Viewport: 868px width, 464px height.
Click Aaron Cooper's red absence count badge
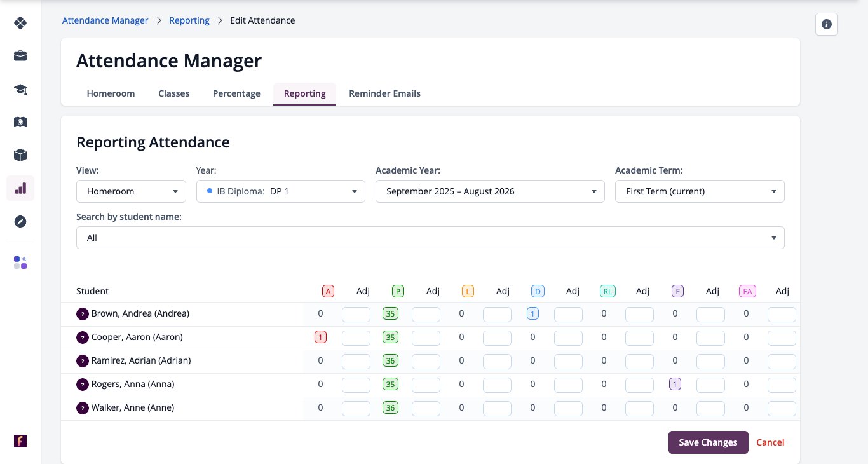pyautogui.click(x=320, y=338)
